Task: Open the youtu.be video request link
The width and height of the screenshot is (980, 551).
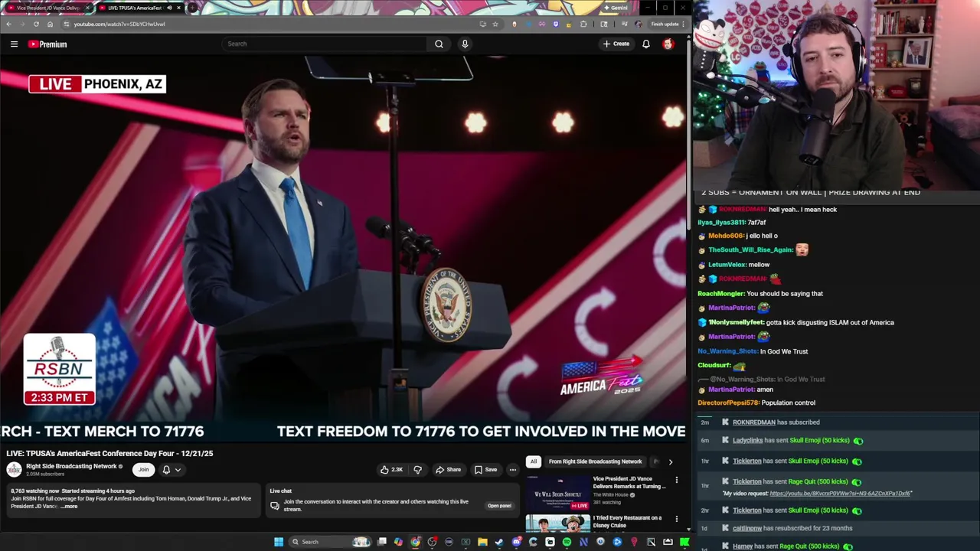Action: pos(841,494)
